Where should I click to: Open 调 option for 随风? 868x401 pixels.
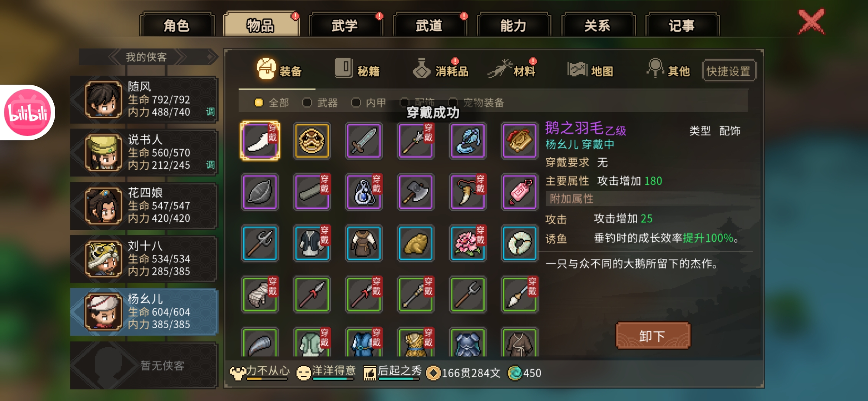tap(210, 112)
